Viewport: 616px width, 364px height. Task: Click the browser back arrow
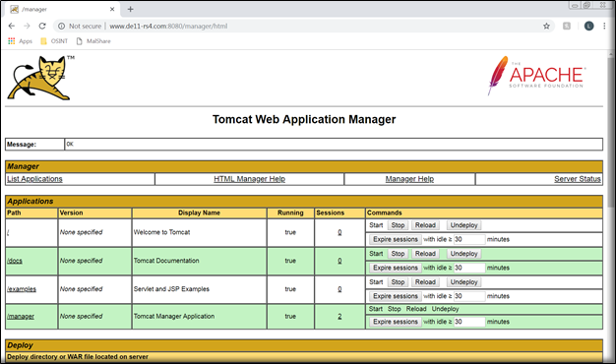pos(12,26)
